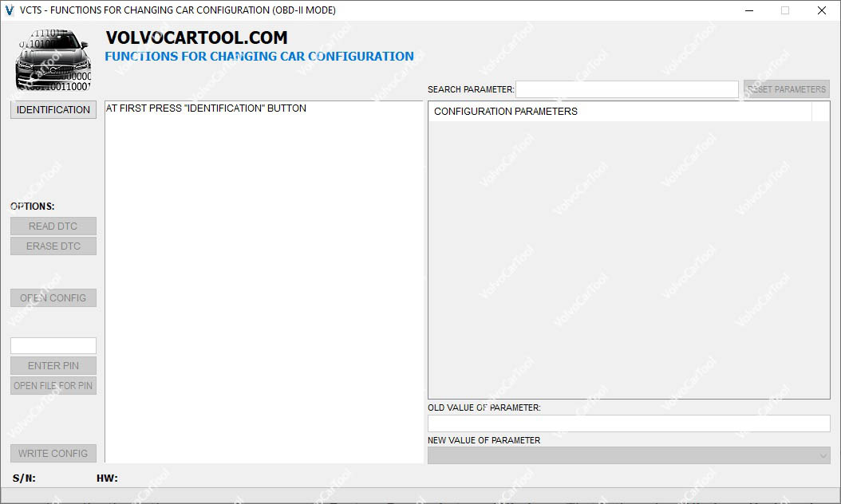Click the VOLVOCARTOOL.COM heading
Screen dimensions: 841x504
[196, 37]
